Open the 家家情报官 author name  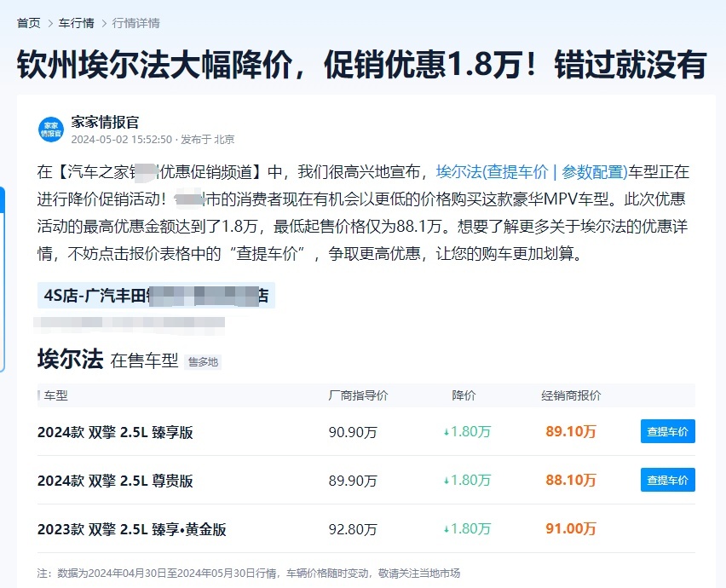coord(105,122)
